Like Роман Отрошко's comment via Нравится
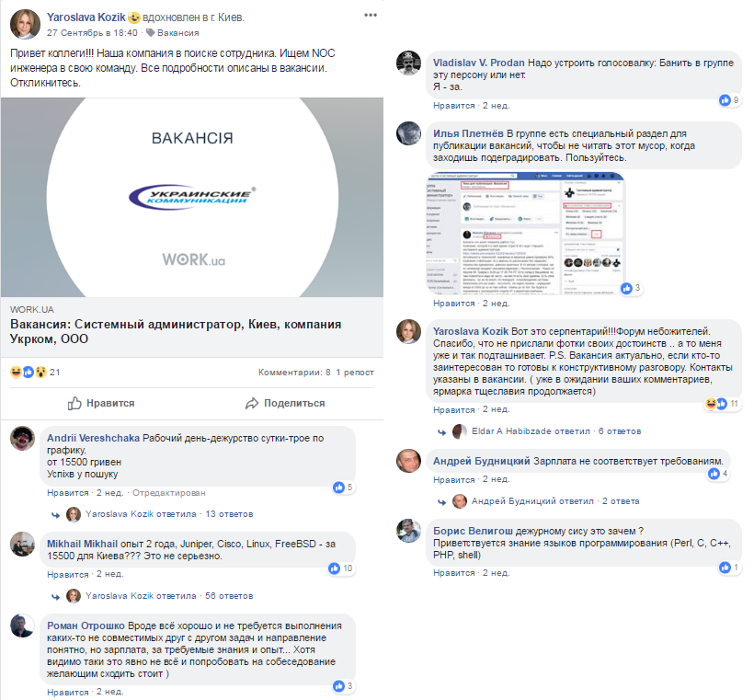The height and width of the screenshot is (700, 754). coord(68,693)
